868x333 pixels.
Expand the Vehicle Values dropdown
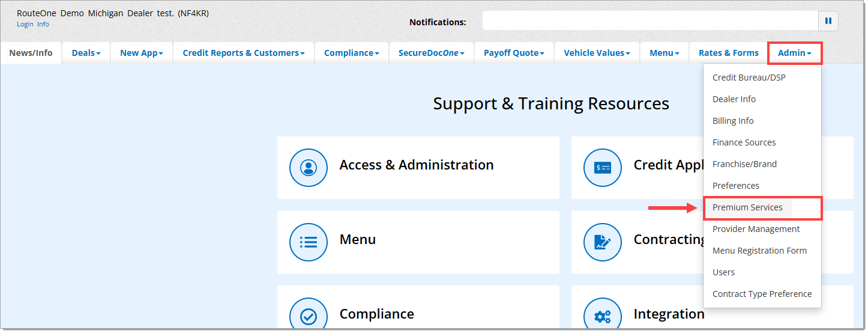tap(597, 53)
